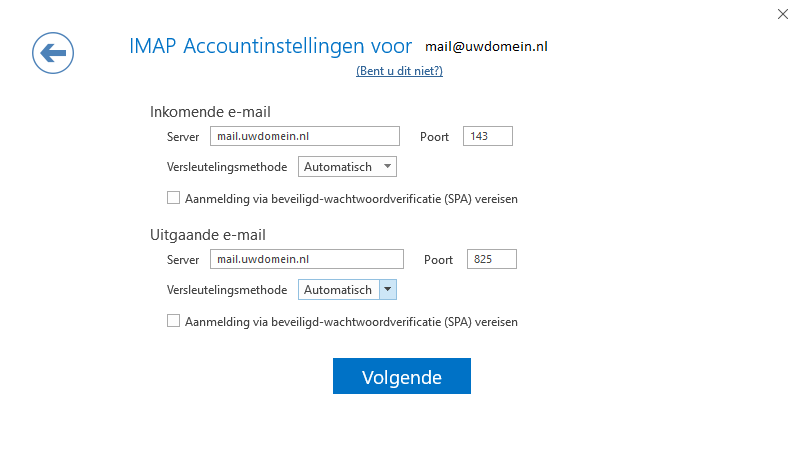Click the 'Inkomende e-mail' section heading
The image size is (804, 470).
(210, 112)
